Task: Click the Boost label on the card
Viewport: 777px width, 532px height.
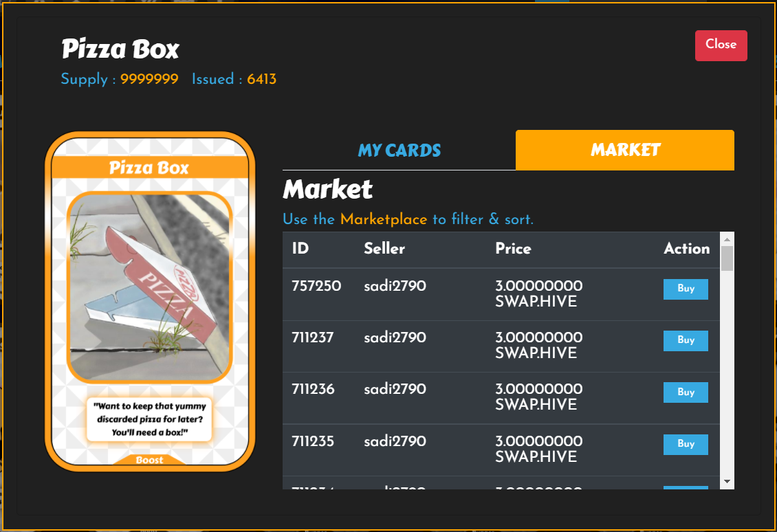Action: pyautogui.click(x=150, y=460)
